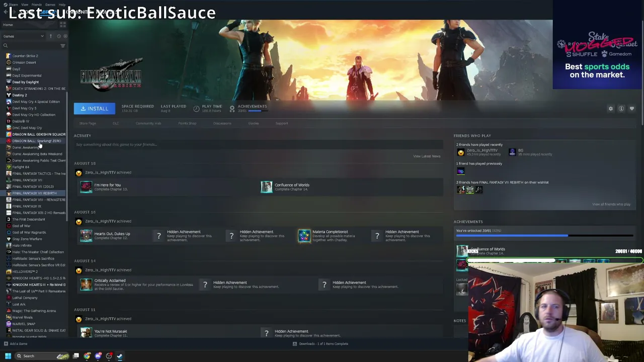Image resolution: width=644 pixels, height=362 pixels.
Task: Open the game info icon
Action: (x=621, y=109)
